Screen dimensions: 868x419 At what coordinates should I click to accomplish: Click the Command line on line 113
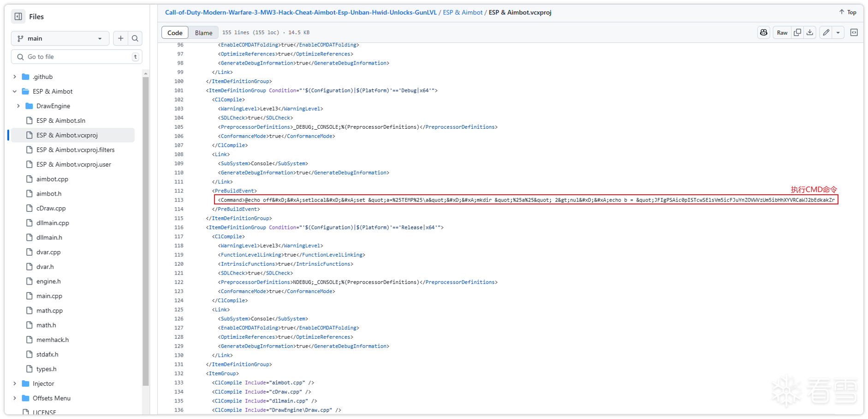(x=526, y=200)
